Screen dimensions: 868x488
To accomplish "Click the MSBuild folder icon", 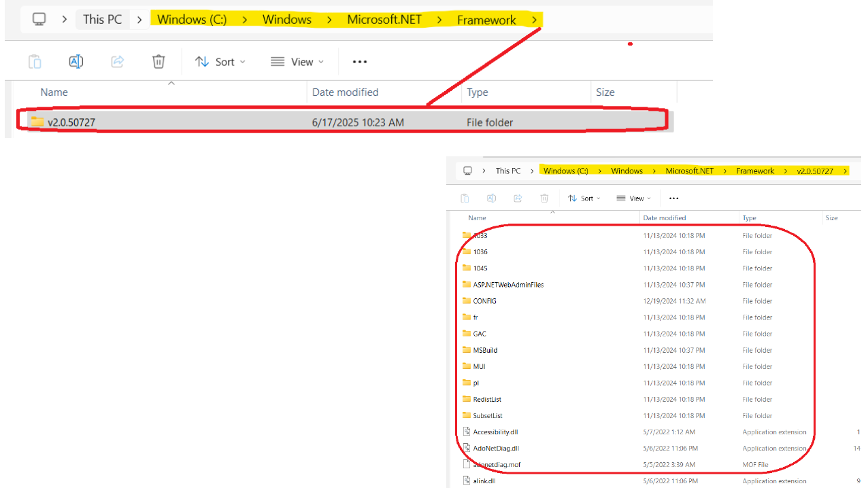I will tap(466, 350).
